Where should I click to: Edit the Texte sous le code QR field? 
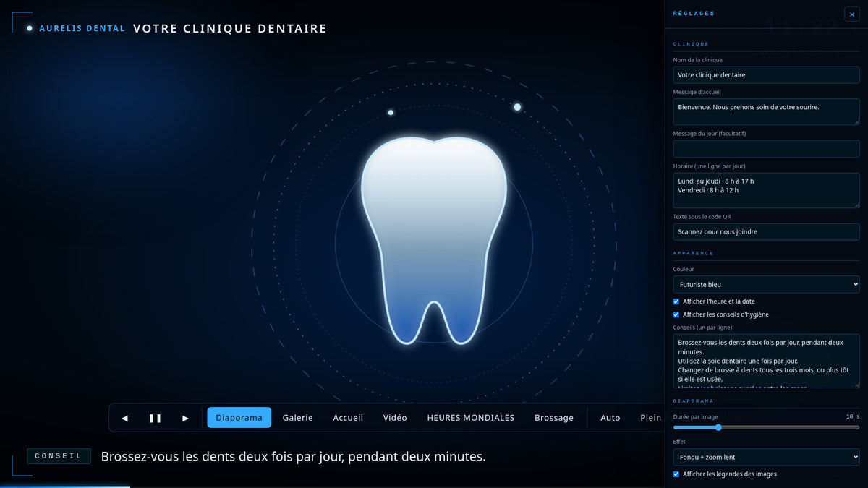coord(766,232)
